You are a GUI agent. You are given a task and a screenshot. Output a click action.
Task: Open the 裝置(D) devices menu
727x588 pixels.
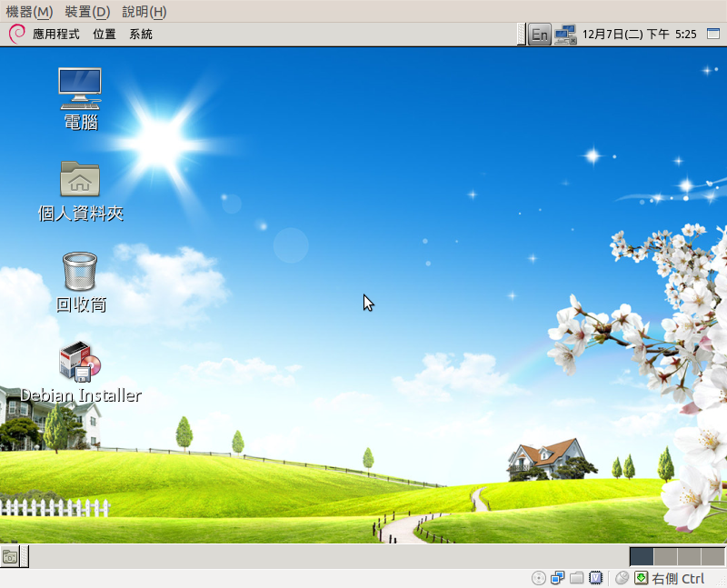click(x=87, y=12)
